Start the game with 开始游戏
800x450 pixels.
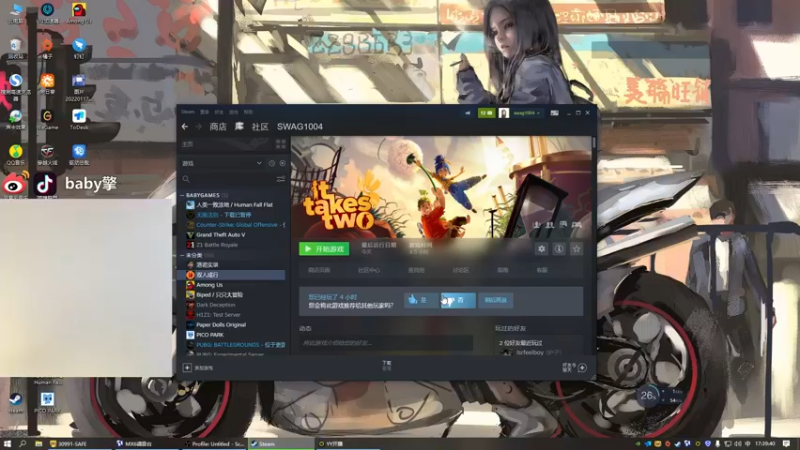[324, 249]
